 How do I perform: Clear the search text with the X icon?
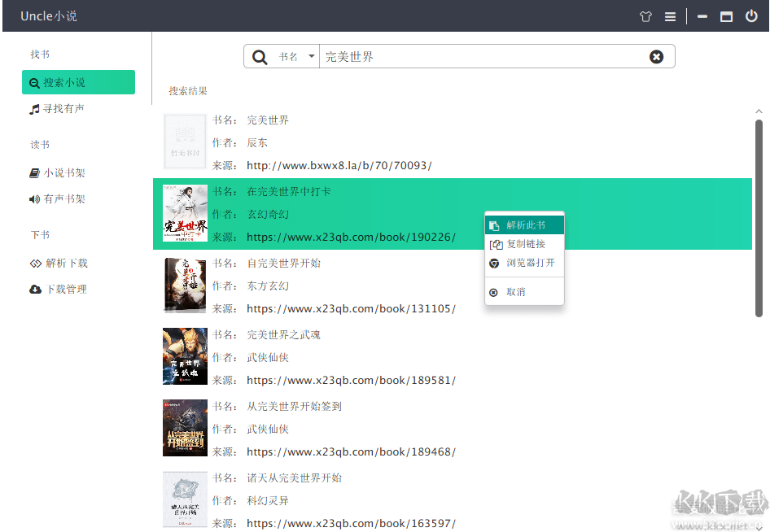pyautogui.click(x=656, y=57)
